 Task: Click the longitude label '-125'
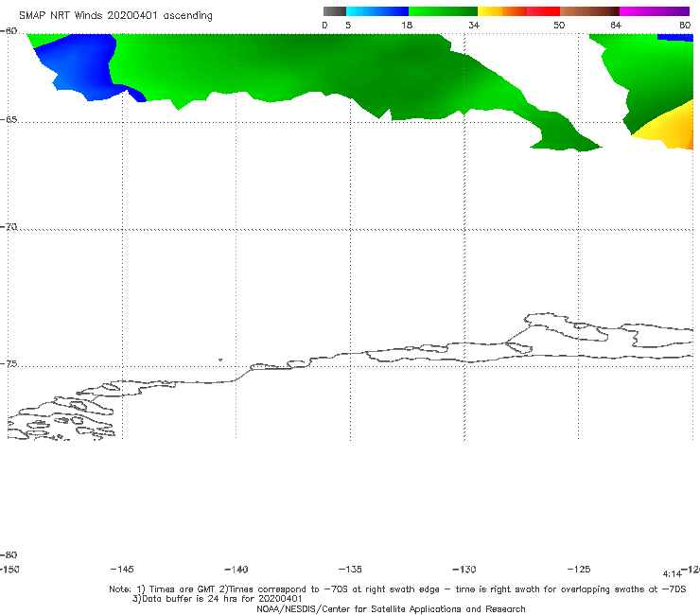click(x=579, y=570)
